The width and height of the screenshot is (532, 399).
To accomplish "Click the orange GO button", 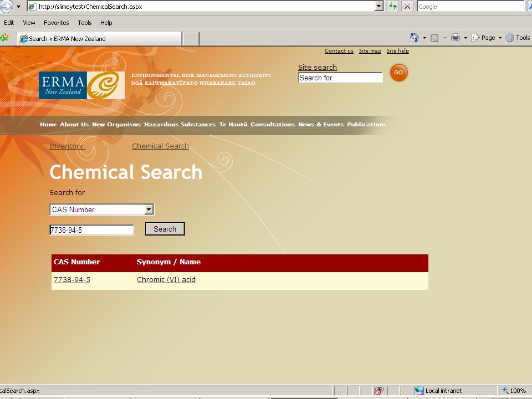I will 398,72.
